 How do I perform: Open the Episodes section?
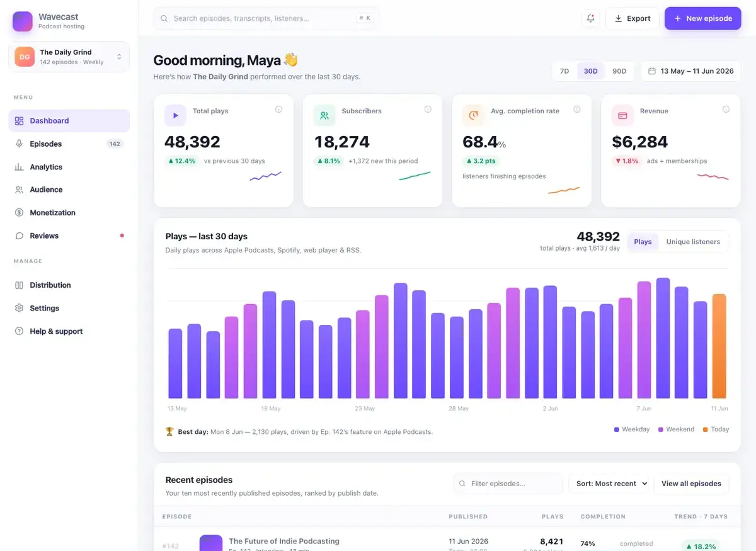coord(69,144)
